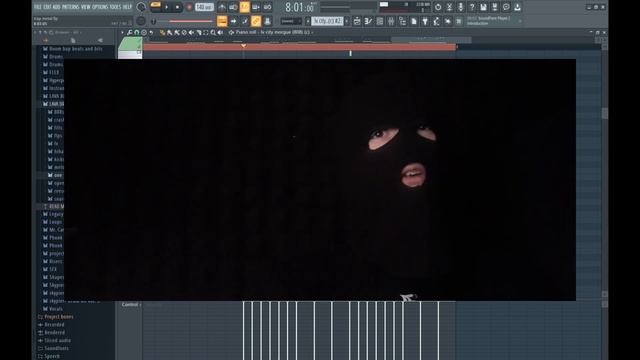This screenshot has height=360, width=640.
Task: Click the save project disk icon
Action: [483, 7]
